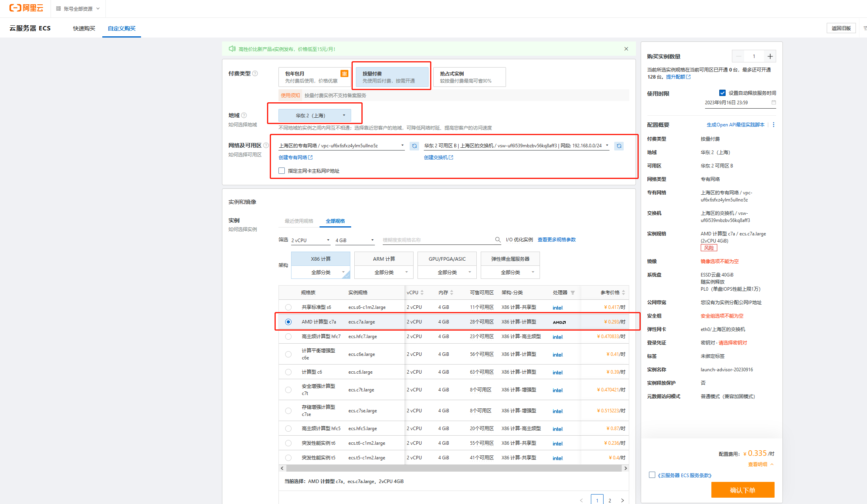
Task: Open 提升配额 link
Action: point(678,77)
